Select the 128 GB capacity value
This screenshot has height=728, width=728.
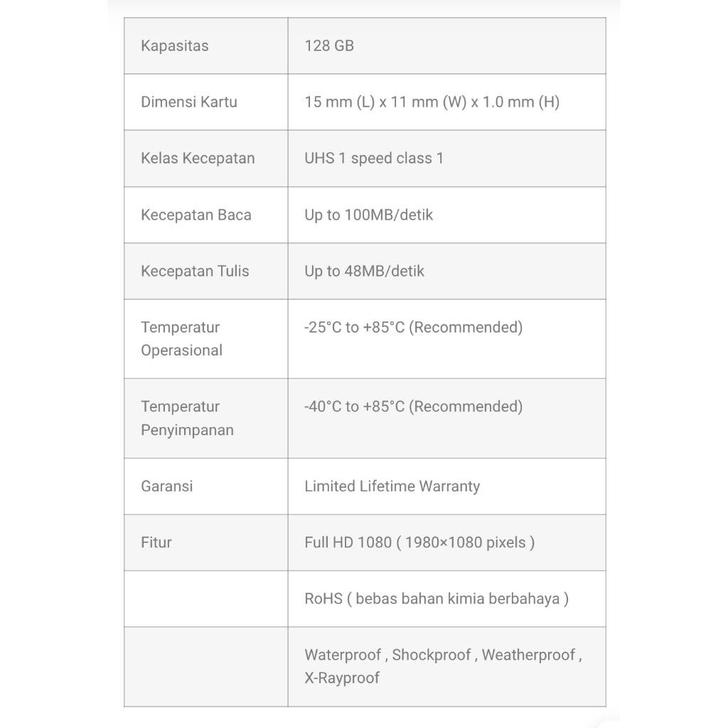[x=329, y=46]
